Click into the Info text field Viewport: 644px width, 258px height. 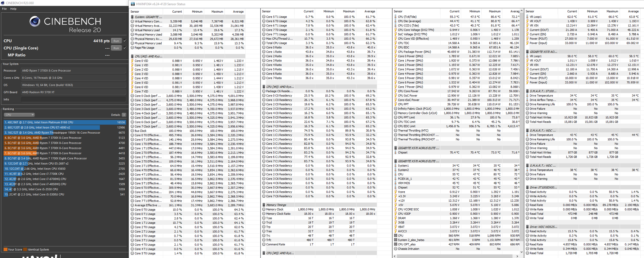(x=73, y=99)
